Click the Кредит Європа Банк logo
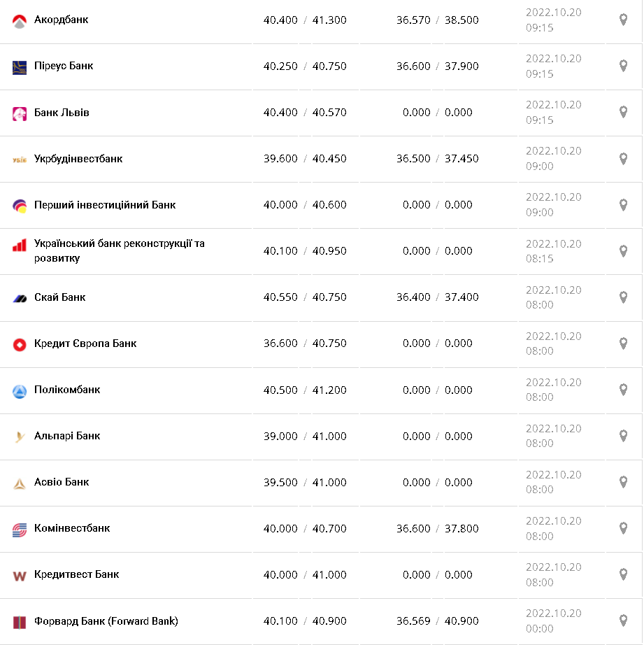The width and height of the screenshot is (644, 645). pos(20,344)
